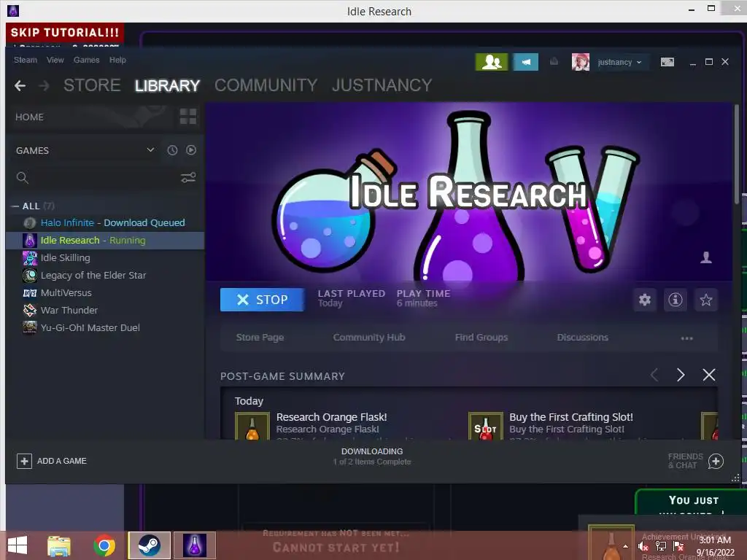The height and width of the screenshot is (560, 747).
Task: Stop the running Idle Research game
Action: coord(263,300)
